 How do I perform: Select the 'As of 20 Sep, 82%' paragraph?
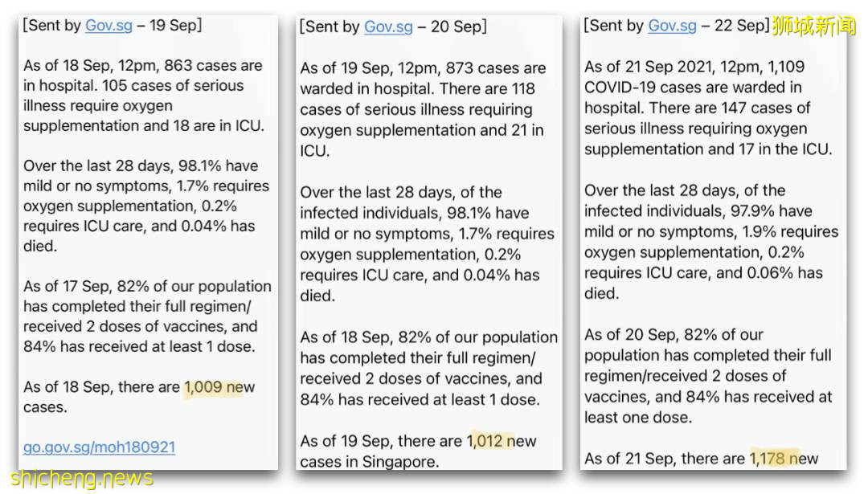(x=707, y=376)
